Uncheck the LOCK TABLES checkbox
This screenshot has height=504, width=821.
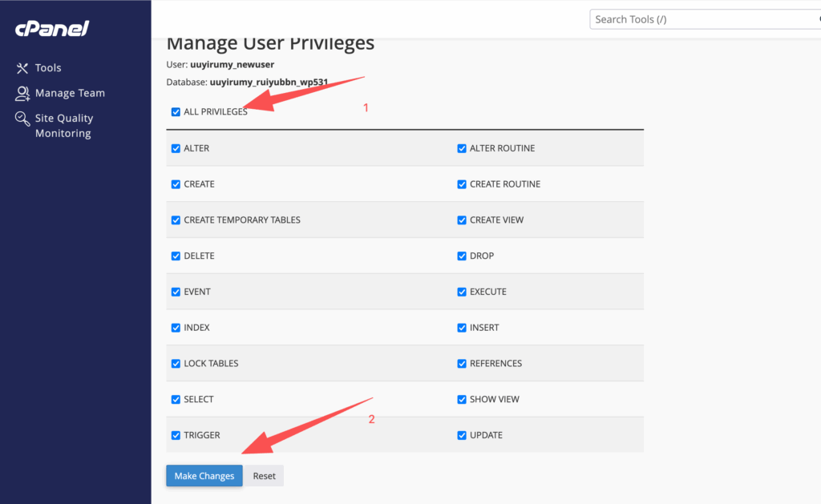[176, 364]
